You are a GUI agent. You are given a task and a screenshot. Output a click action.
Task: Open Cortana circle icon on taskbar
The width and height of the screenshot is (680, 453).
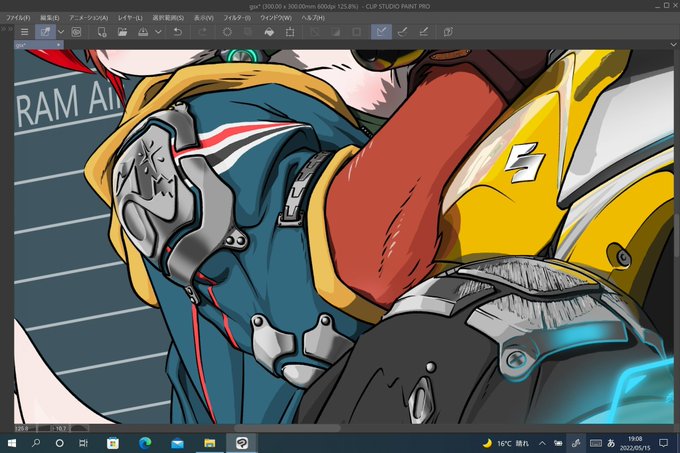60,443
